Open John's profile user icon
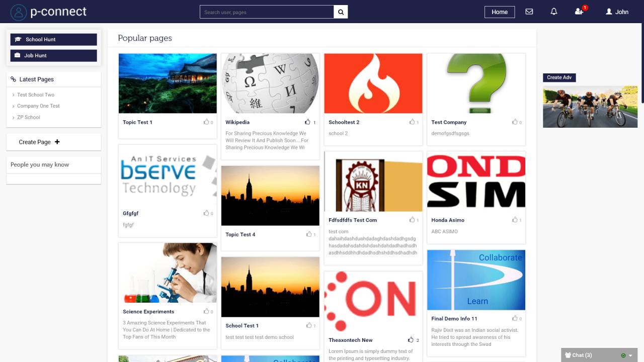Image resolution: width=644 pixels, height=362 pixels. tap(608, 12)
